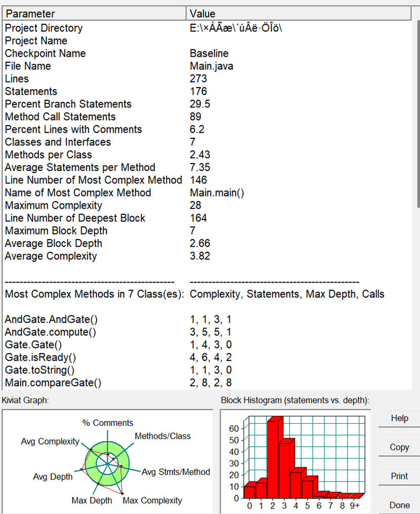
Task: Click the Max Complexity label in Kiviat graph
Action: (152, 500)
